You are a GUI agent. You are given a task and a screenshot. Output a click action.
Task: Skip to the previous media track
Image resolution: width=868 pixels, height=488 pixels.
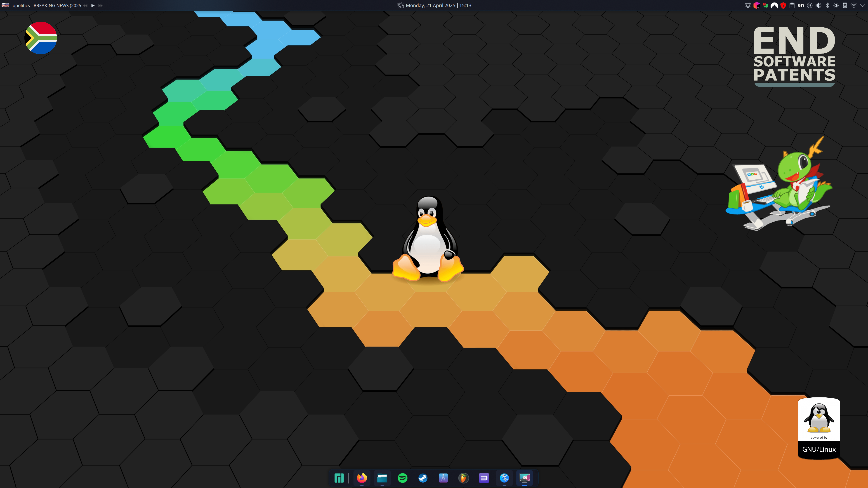86,5
